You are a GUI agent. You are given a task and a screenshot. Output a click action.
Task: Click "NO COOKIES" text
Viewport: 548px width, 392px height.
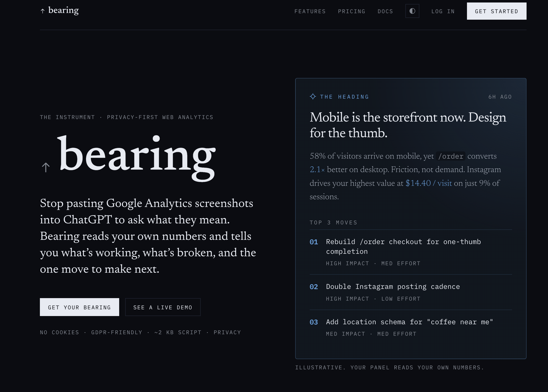(x=59, y=332)
